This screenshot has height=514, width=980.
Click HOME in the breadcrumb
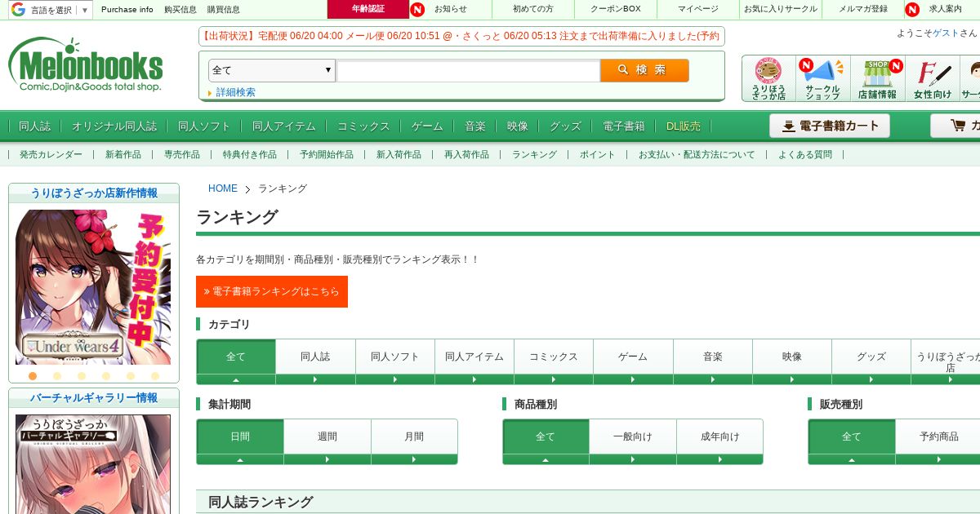pos(223,188)
